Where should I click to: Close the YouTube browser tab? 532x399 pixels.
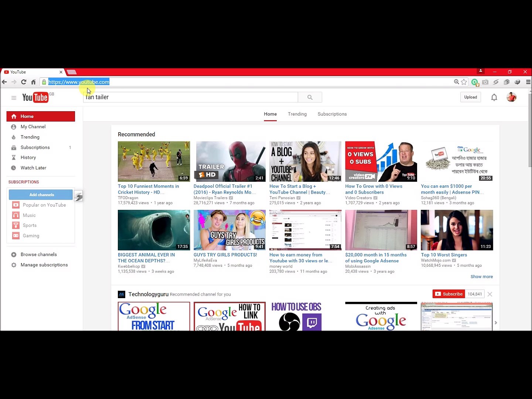[61, 72]
